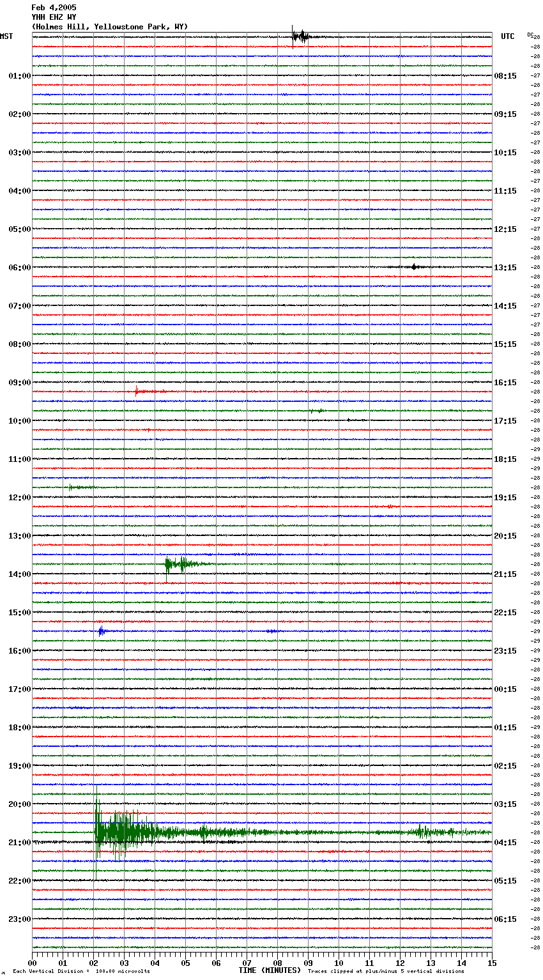Click the date header Feb 4,2005
The image size is (543, 980).
click(54, 8)
